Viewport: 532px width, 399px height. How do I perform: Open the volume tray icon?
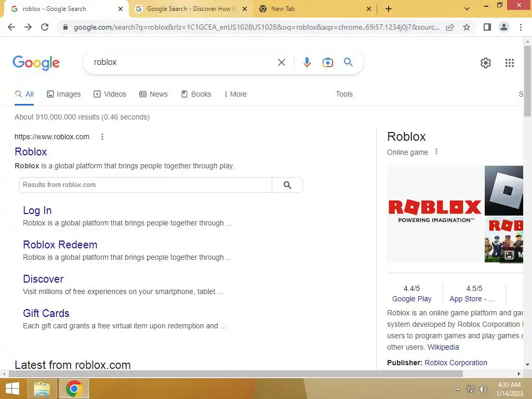(x=483, y=389)
